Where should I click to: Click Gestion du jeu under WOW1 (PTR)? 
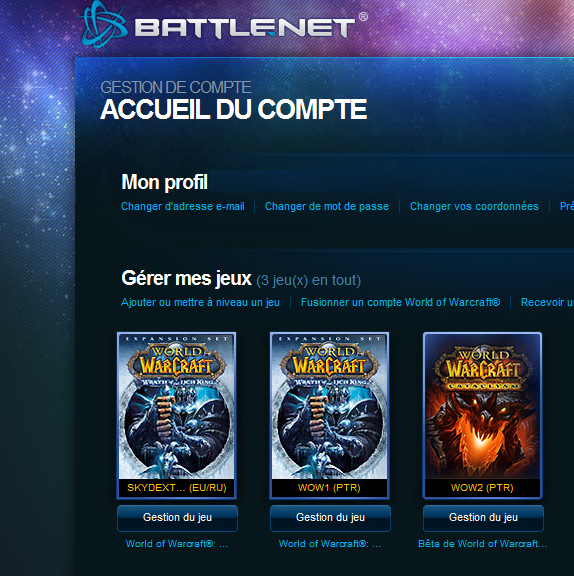(331, 518)
